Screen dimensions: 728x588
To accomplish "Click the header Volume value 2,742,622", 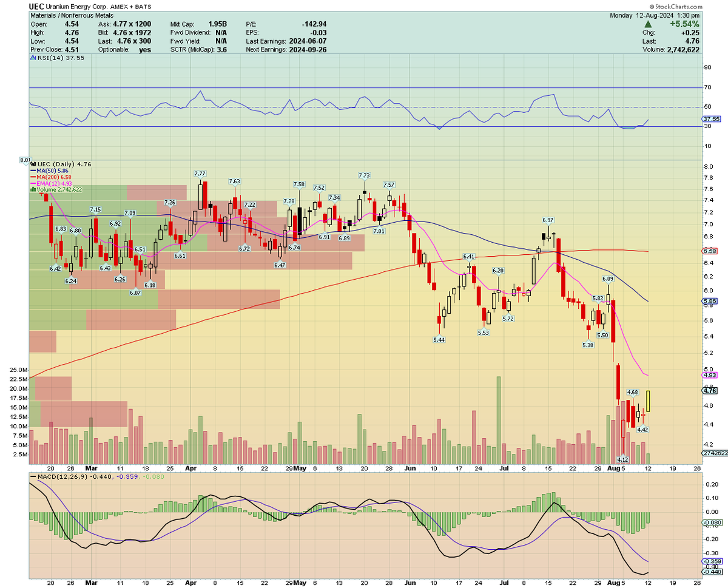I will 682,50.
